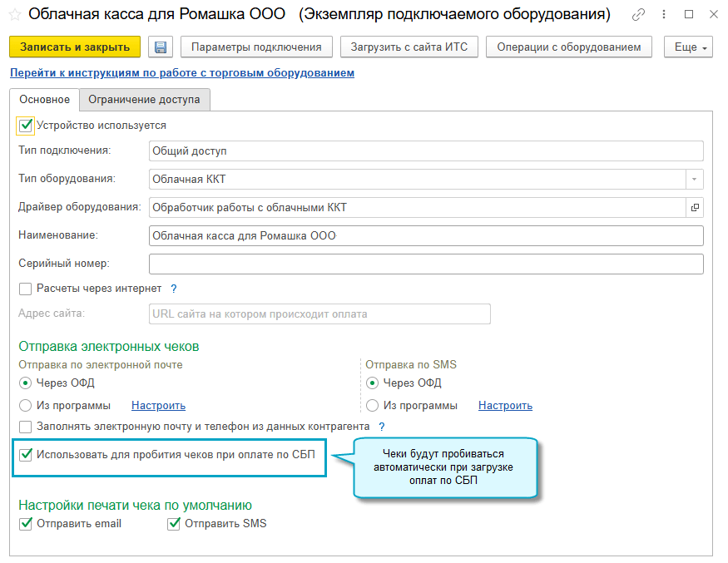The height and width of the screenshot is (563, 728).
Task: Open driver record via the field's open icon
Action: (x=695, y=207)
